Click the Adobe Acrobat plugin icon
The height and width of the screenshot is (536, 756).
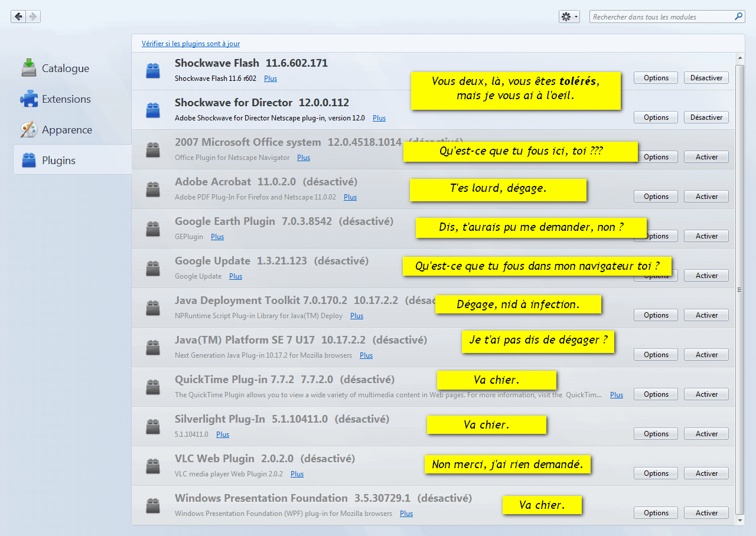pos(153,189)
